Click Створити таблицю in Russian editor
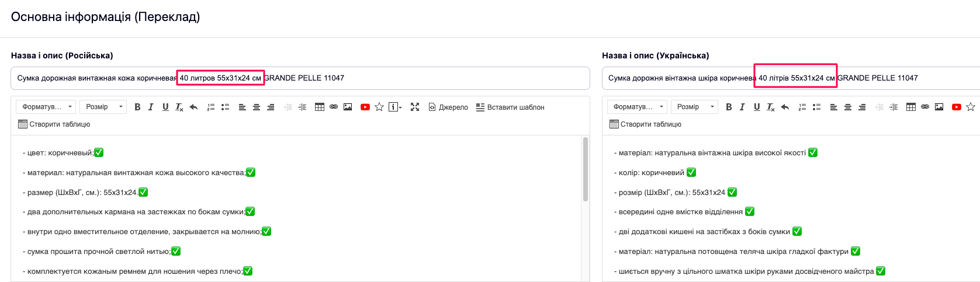Screen dimensions: 980x282 [54, 124]
